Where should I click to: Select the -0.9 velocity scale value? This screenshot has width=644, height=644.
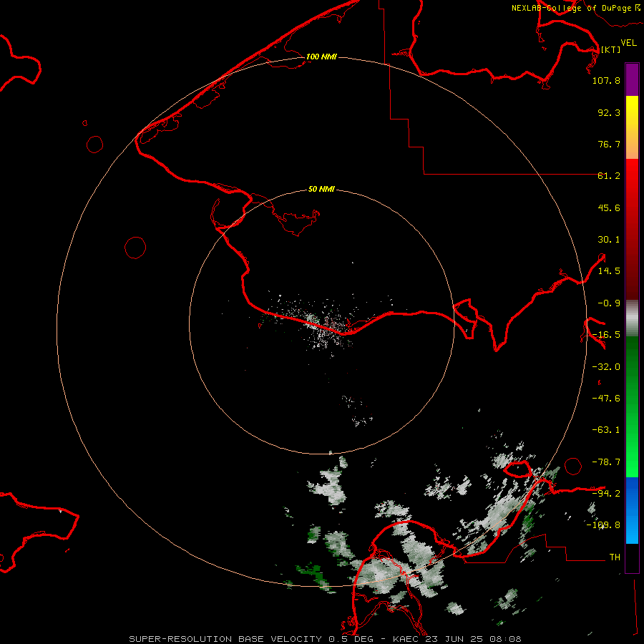pyautogui.click(x=609, y=303)
